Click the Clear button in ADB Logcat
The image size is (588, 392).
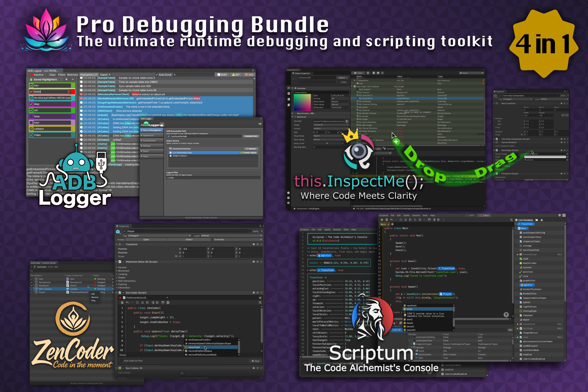coord(52,75)
